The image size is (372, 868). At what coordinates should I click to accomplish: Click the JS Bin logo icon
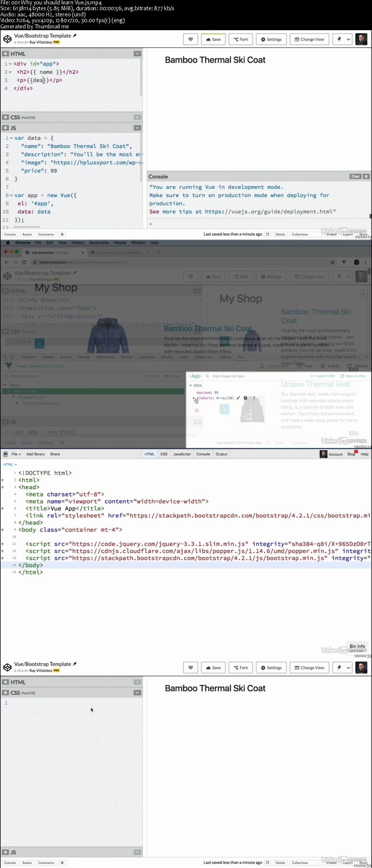coord(5,454)
